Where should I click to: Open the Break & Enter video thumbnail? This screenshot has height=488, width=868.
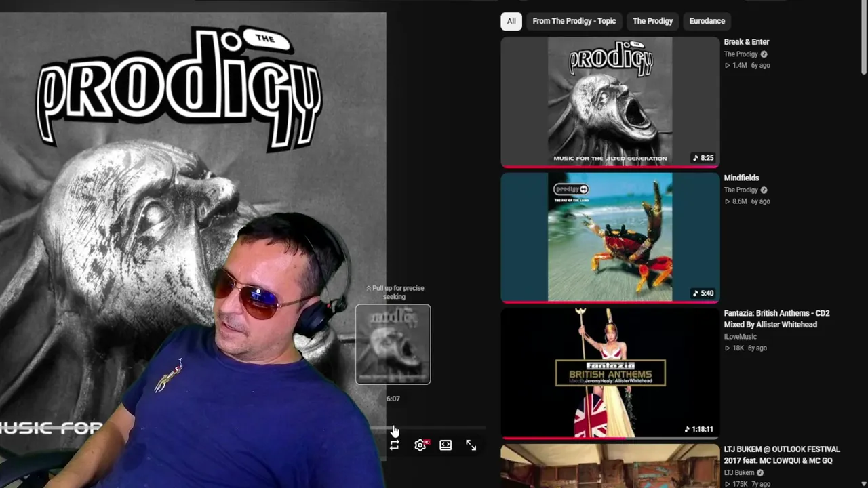pos(610,102)
